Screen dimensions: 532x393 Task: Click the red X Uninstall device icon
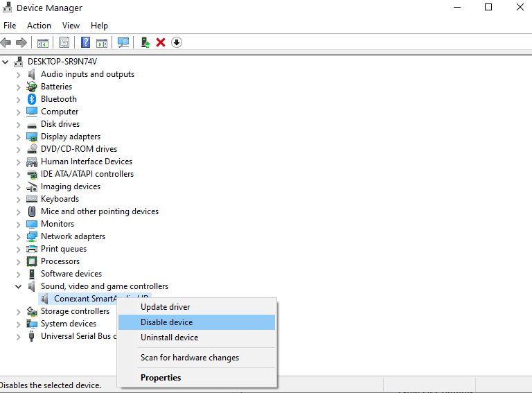coord(161,42)
